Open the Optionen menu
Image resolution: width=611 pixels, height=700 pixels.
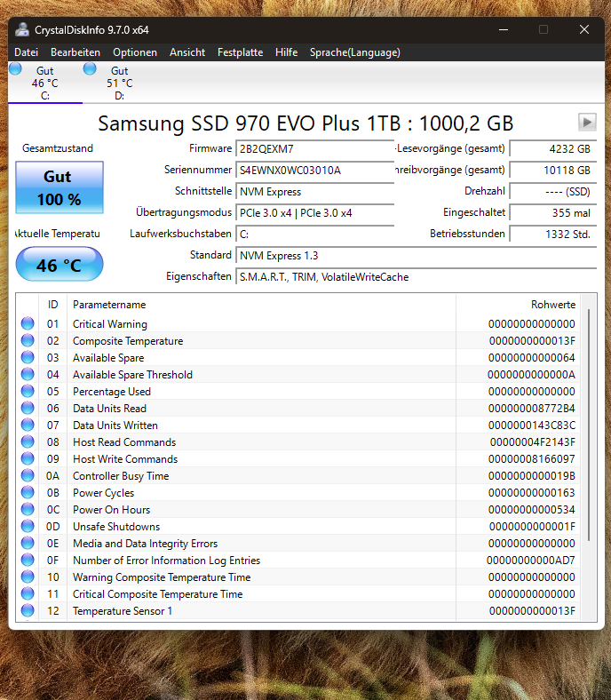tap(135, 52)
